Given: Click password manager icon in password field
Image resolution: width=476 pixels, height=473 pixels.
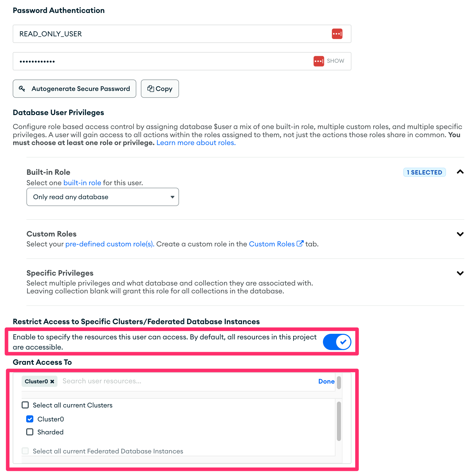Looking at the screenshot, I should point(319,61).
